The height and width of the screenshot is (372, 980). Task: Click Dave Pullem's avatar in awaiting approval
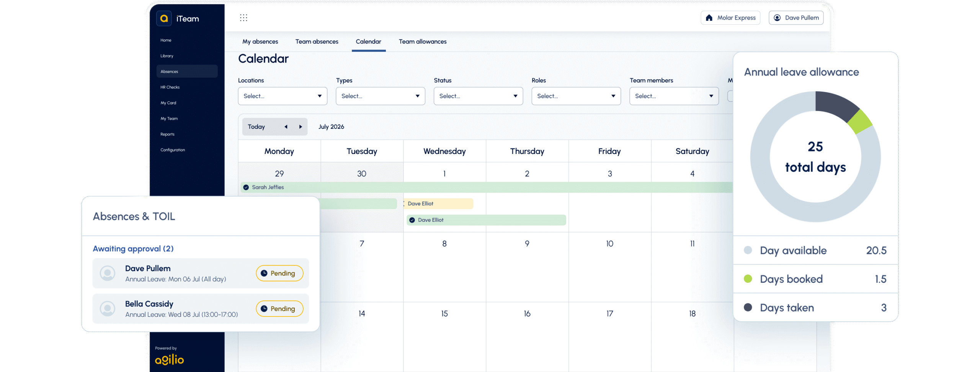pos(108,273)
